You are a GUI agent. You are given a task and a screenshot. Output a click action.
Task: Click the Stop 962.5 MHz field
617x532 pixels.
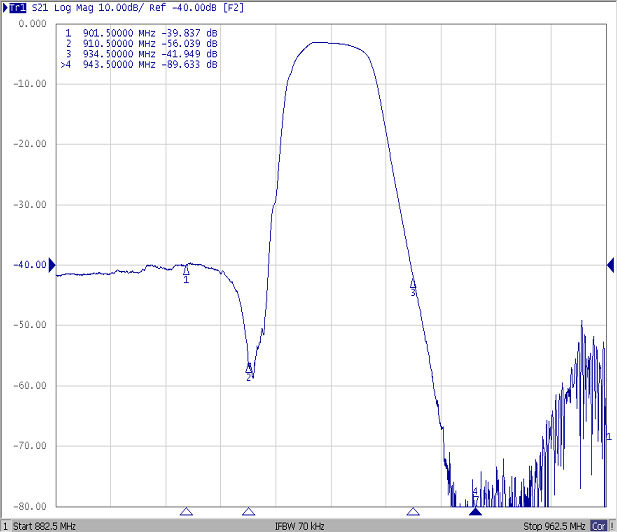point(554,525)
